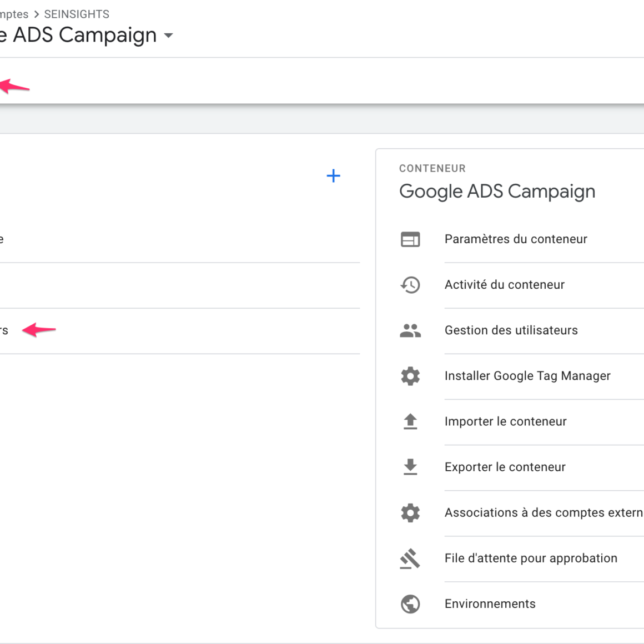The height and width of the screenshot is (644, 644).
Task: Expand the ADS Campaign container dropdown arrow
Action: (169, 36)
